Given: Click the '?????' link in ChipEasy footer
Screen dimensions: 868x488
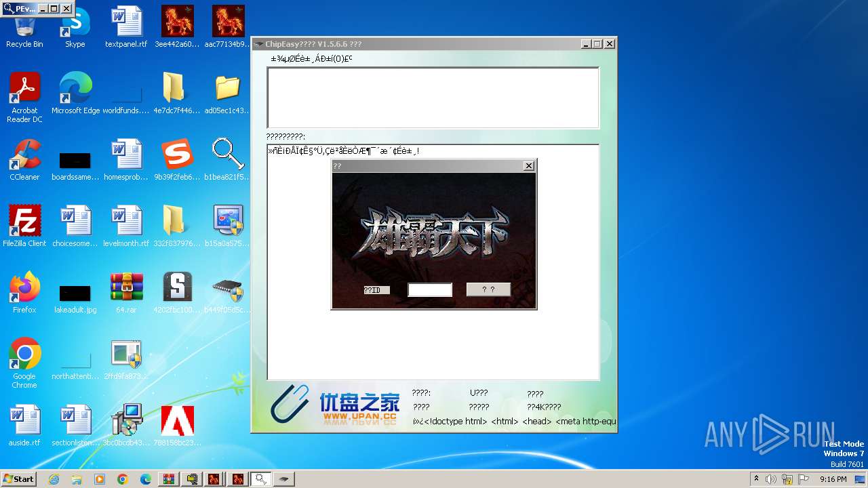Looking at the screenshot, I should tap(479, 407).
